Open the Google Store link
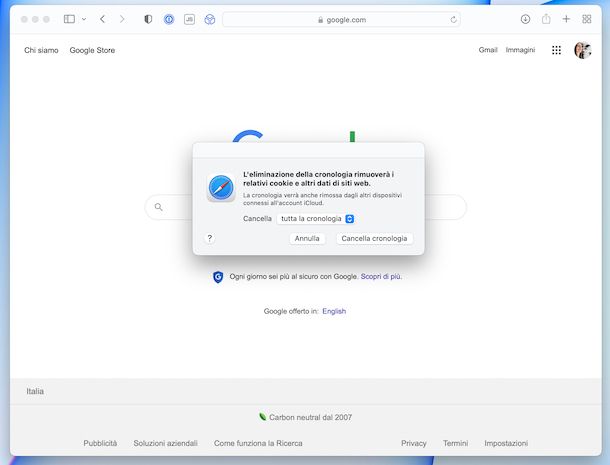 92,50
